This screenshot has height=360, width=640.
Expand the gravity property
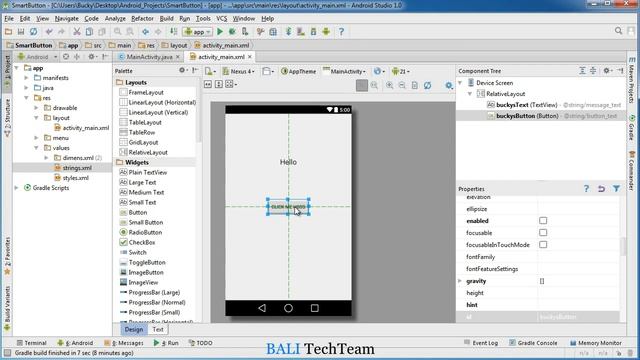tap(460, 281)
